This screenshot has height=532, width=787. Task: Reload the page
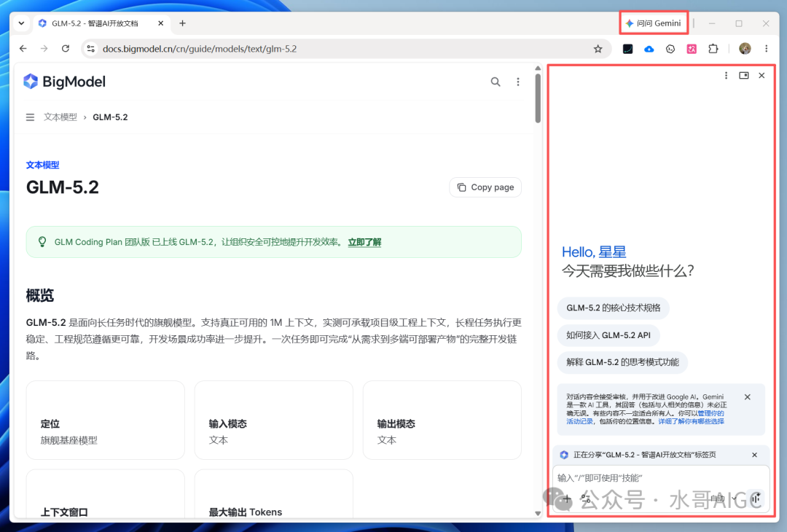click(x=66, y=49)
